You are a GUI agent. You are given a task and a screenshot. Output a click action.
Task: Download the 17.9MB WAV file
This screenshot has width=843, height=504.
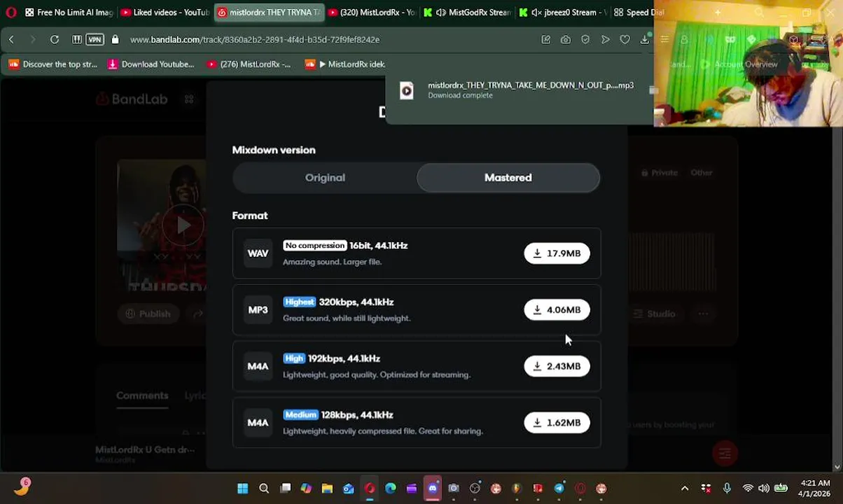coord(557,253)
